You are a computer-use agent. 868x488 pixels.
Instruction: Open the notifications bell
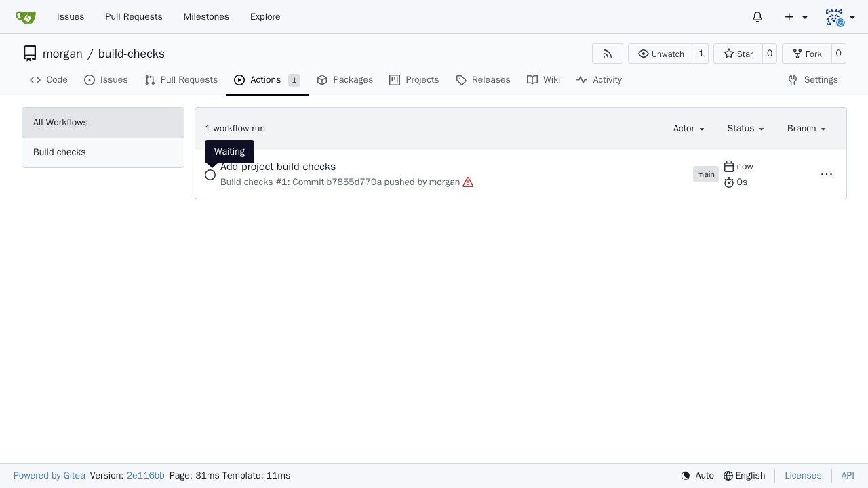[x=757, y=17]
